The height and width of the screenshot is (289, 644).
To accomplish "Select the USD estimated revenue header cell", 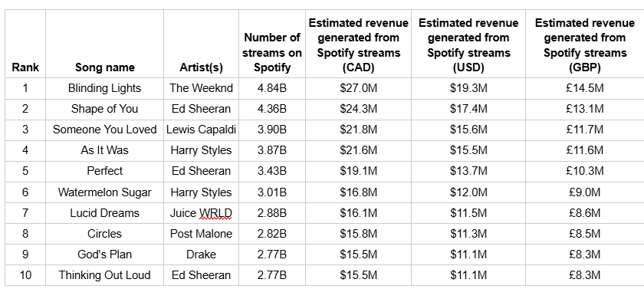I will [x=468, y=44].
